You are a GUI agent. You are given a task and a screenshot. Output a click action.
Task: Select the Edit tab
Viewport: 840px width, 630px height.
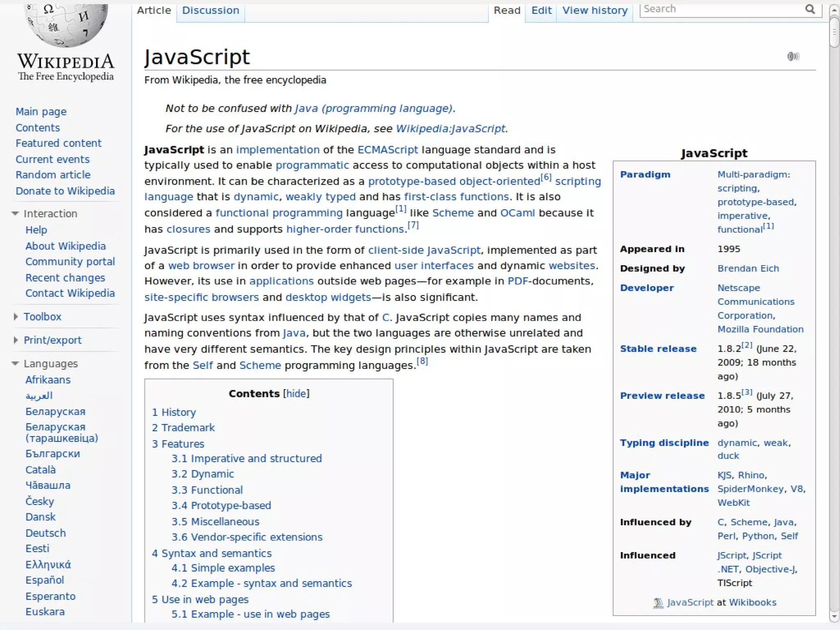(x=541, y=11)
